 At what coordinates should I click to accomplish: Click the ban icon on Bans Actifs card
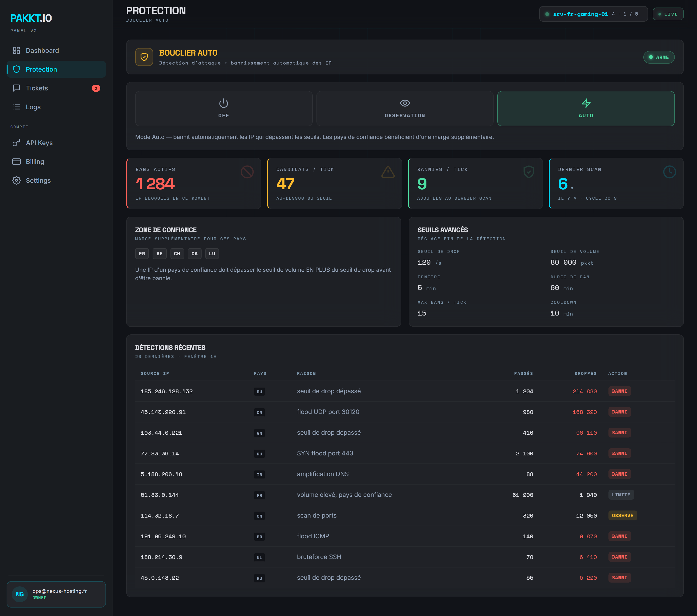[247, 172]
